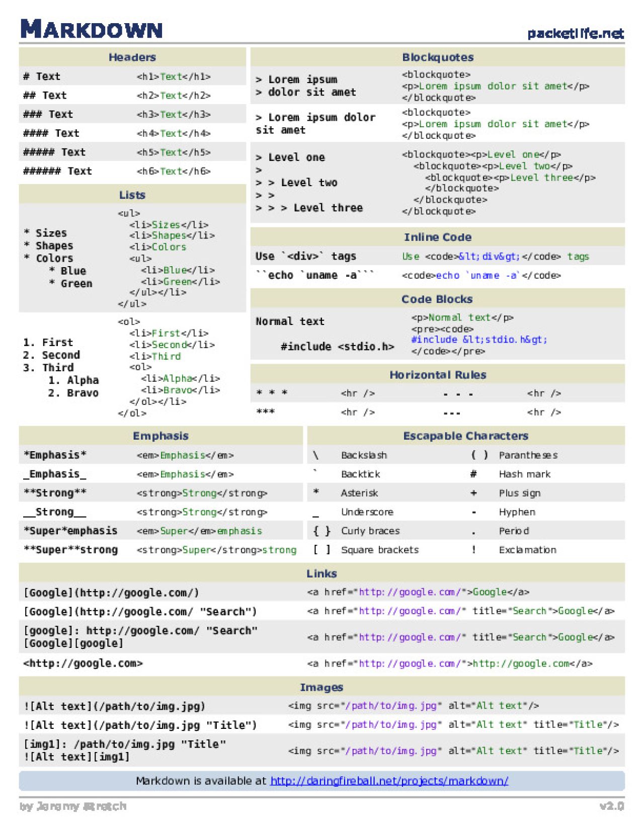Click the '_Emphasis_' example
The width and height of the screenshot is (644, 833).
click(x=55, y=474)
